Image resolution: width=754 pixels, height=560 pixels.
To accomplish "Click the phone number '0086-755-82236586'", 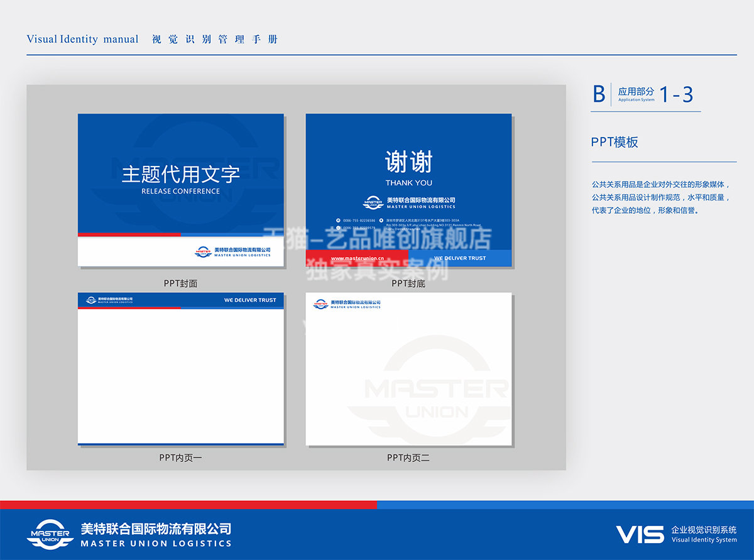I will pos(359,221).
